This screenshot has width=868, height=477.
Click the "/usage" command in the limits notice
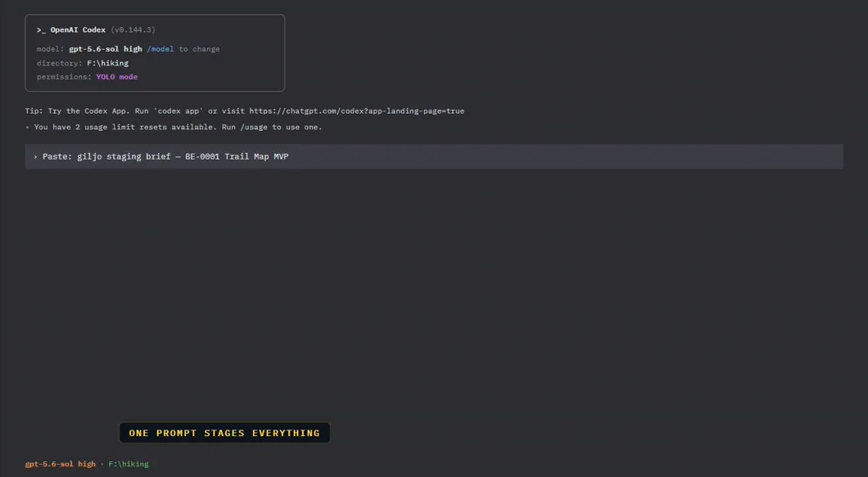(x=254, y=128)
